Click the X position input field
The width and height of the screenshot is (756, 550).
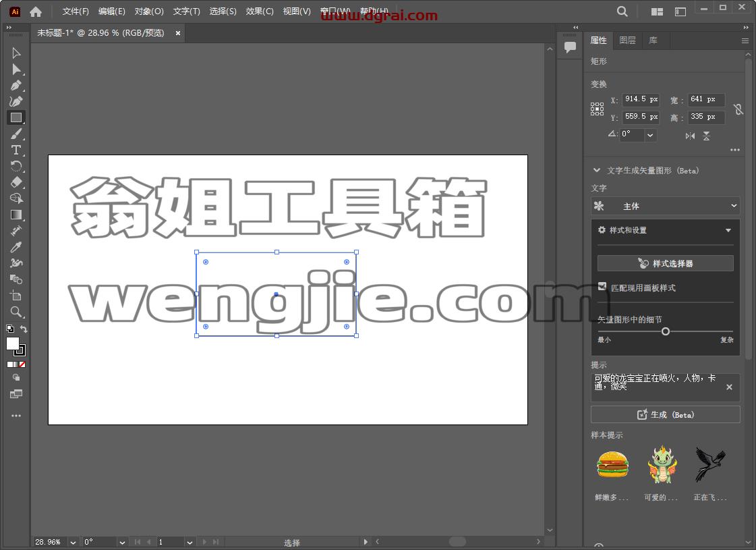point(641,99)
